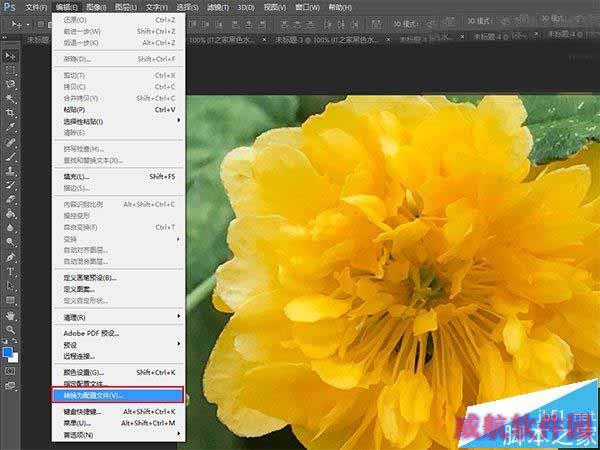Click the Ps application logo
The height and width of the screenshot is (450, 600).
click(9, 7)
